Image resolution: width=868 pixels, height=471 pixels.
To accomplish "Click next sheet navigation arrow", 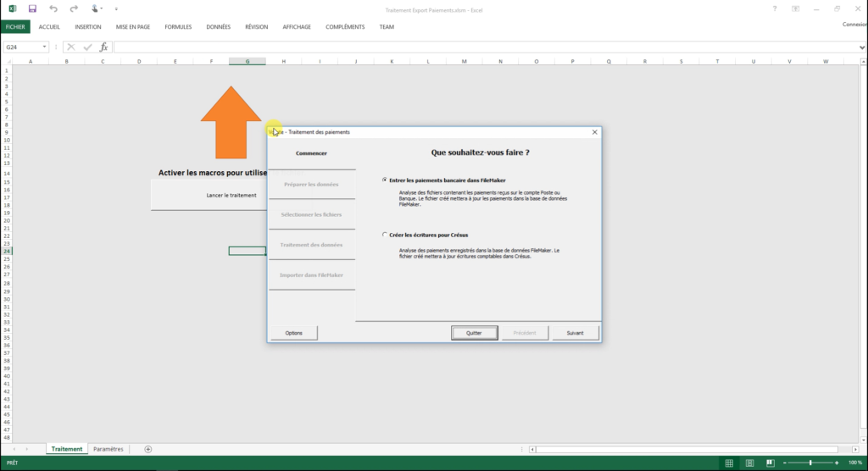I will click(26, 449).
